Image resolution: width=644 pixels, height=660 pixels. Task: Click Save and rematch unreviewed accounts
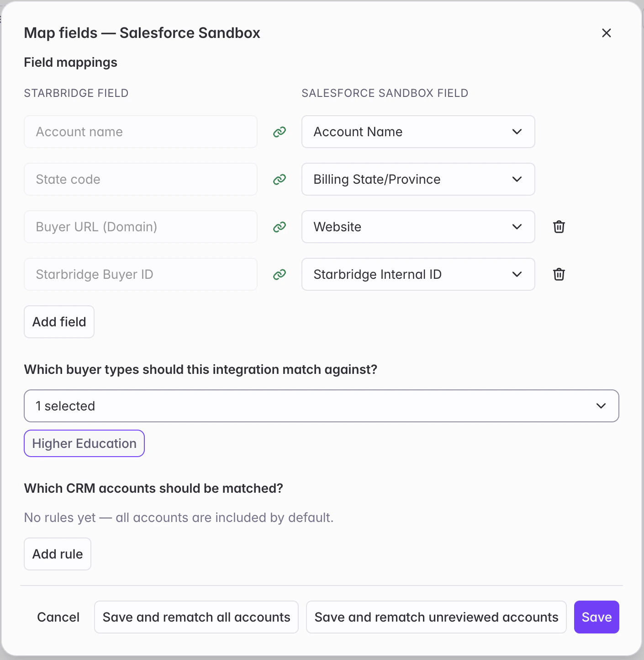tap(436, 617)
